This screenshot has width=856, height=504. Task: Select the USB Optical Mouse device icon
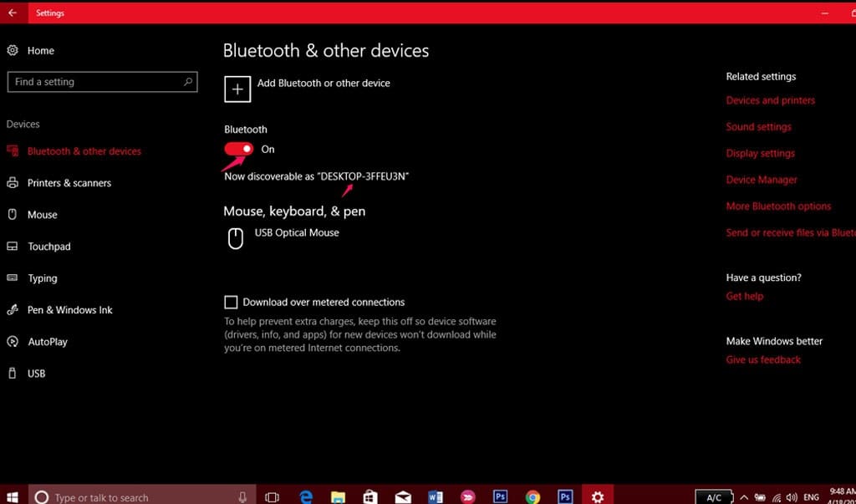tap(237, 238)
